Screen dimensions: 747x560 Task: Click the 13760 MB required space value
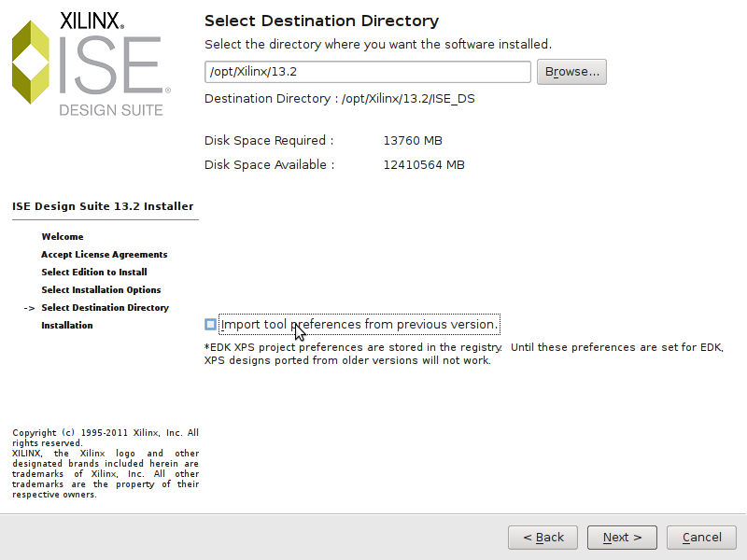pyautogui.click(x=413, y=141)
